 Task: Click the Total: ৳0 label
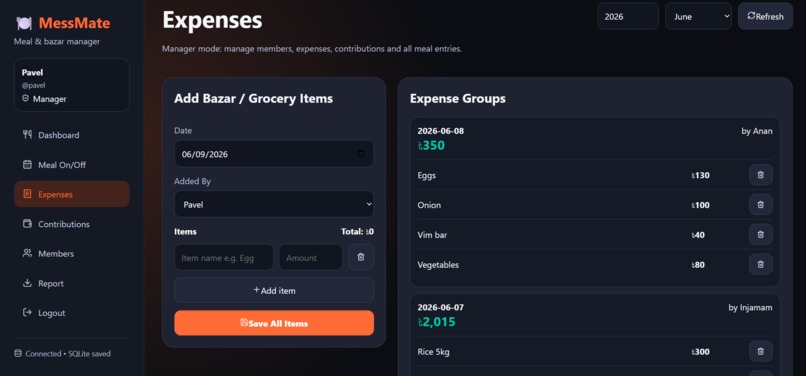tap(357, 231)
